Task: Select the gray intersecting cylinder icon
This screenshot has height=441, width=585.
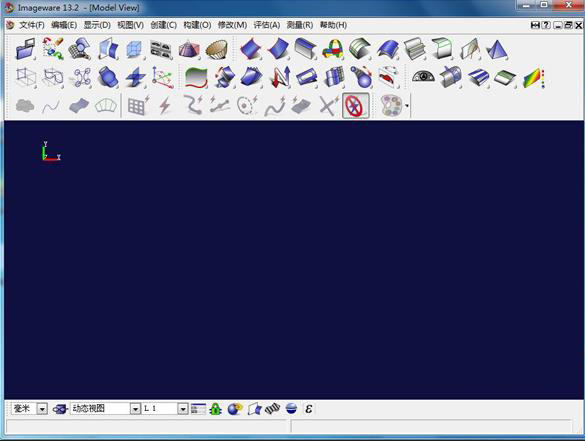Action: (x=450, y=77)
